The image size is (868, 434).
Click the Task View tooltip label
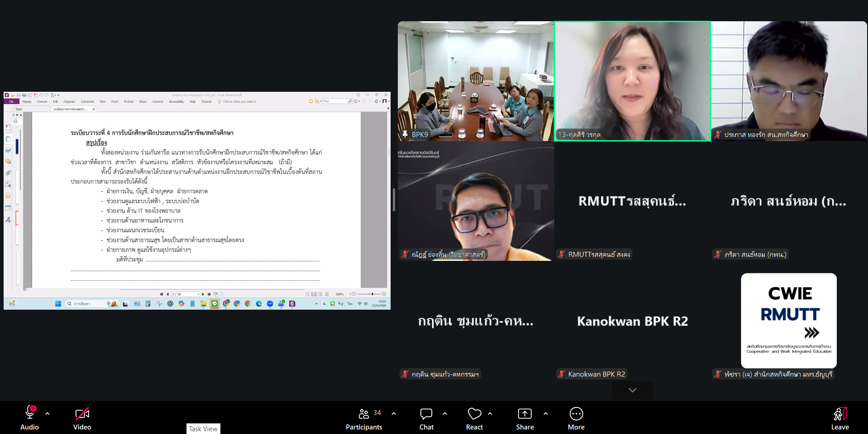pos(203,429)
